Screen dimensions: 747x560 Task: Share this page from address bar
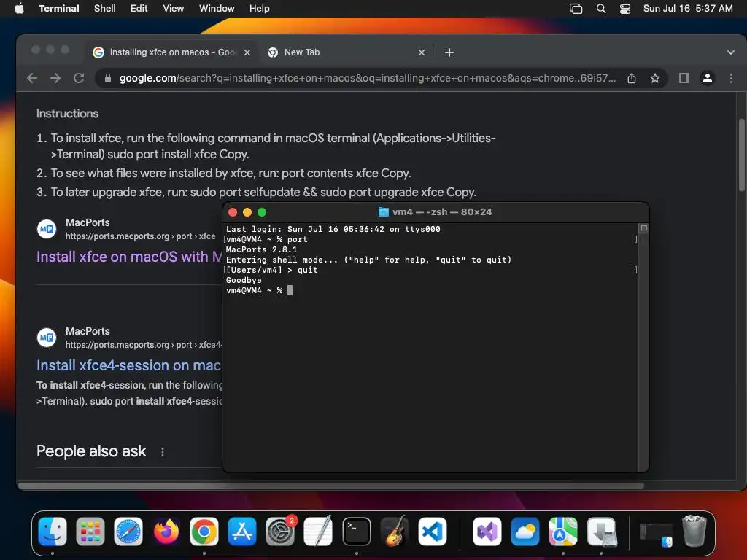632,78
